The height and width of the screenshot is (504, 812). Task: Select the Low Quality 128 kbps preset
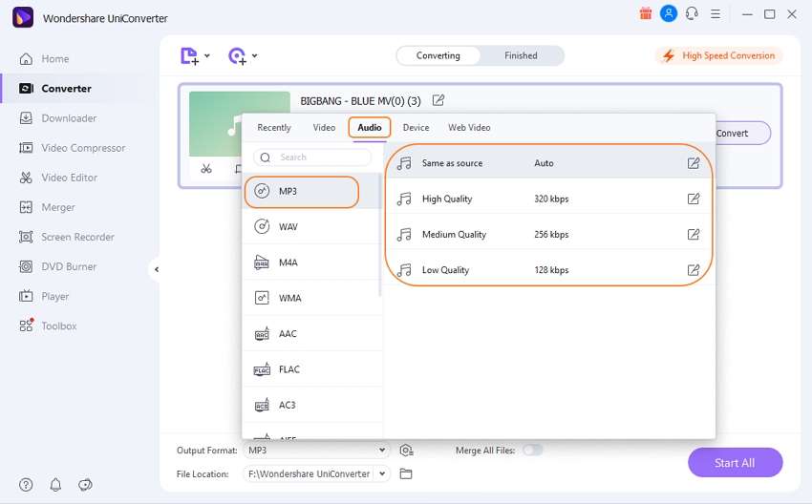tap(549, 270)
